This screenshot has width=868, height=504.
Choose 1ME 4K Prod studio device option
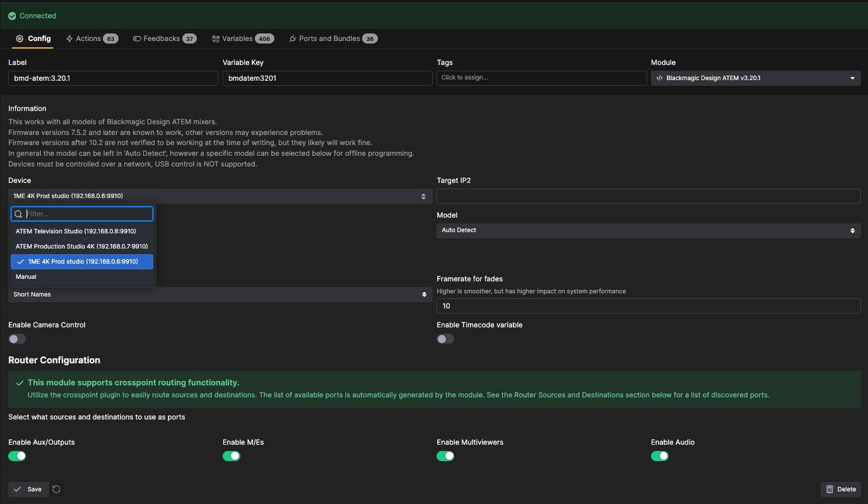82,261
